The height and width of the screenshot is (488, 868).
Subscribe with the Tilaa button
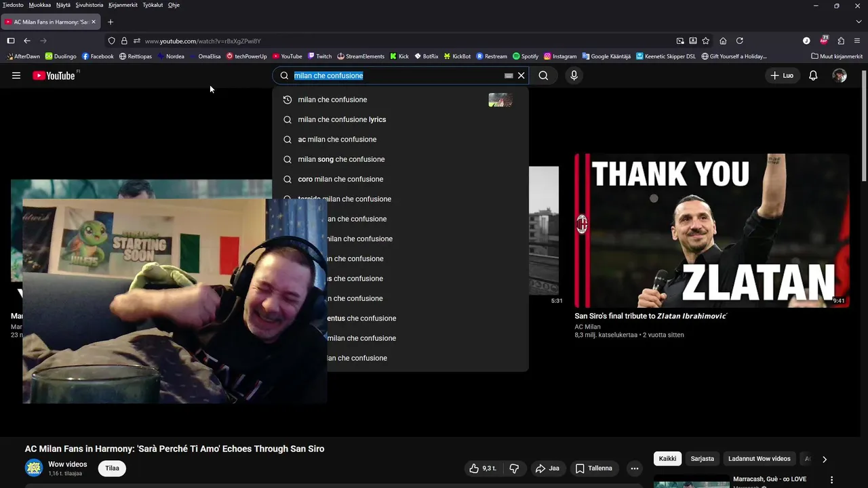click(112, 468)
